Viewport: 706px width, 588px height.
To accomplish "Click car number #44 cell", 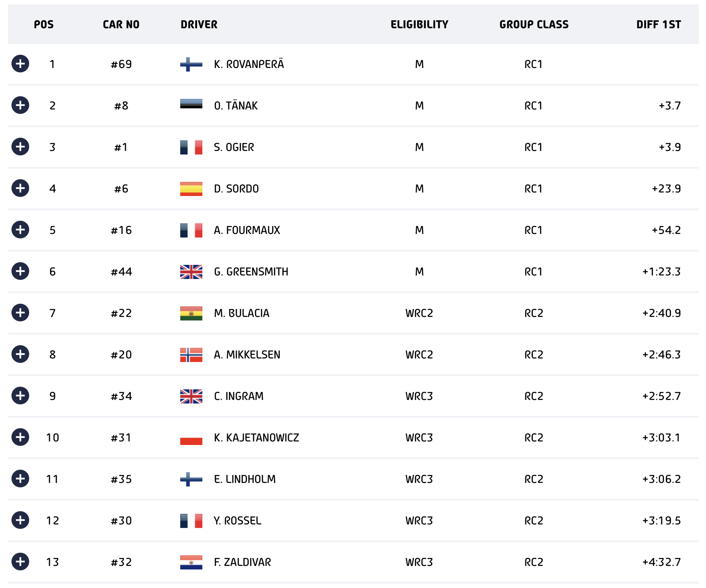I will pyautogui.click(x=121, y=271).
